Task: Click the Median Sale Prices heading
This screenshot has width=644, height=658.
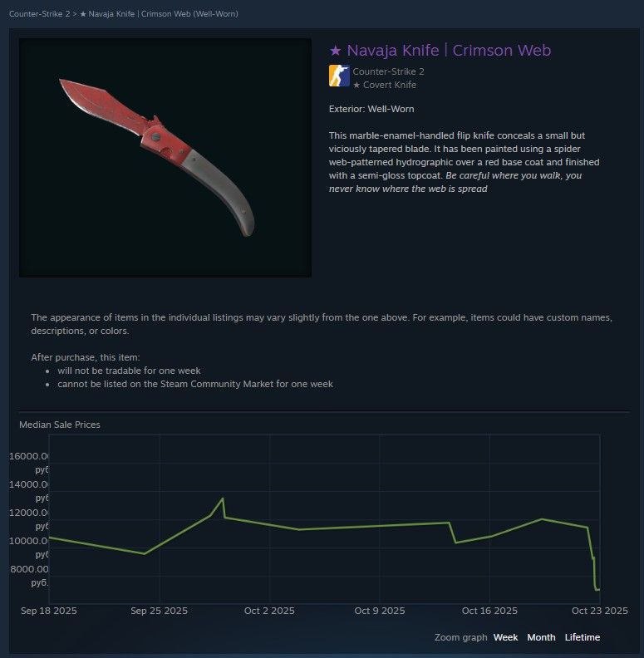Action: (60, 425)
